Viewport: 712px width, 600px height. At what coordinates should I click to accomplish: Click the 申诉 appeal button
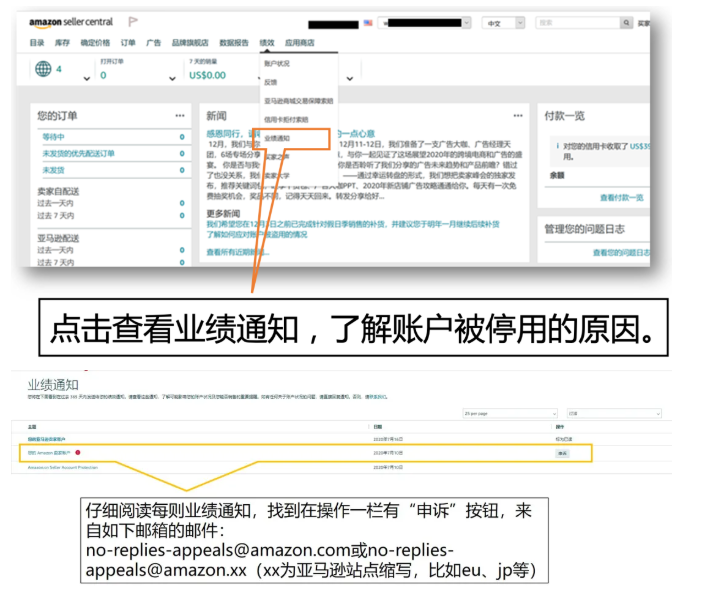click(563, 453)
